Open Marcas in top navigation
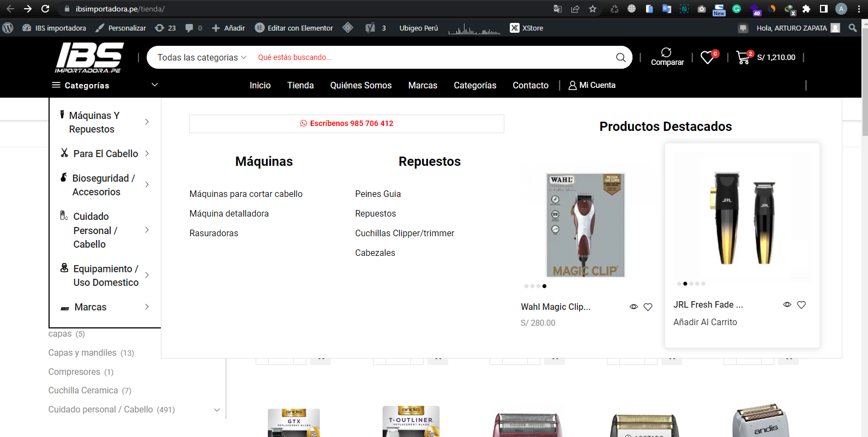Image resolution: width=868 pixels, height=437 pixels. [423, 85]
